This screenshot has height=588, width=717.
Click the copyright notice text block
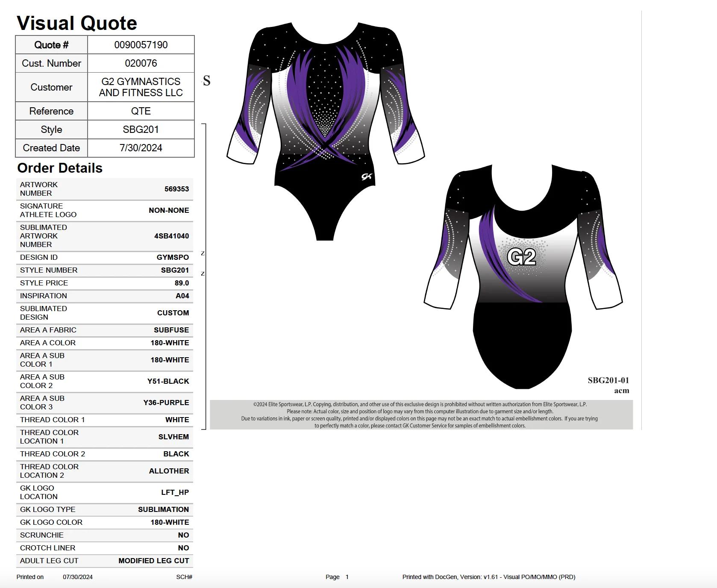click(x=421, y=415)
